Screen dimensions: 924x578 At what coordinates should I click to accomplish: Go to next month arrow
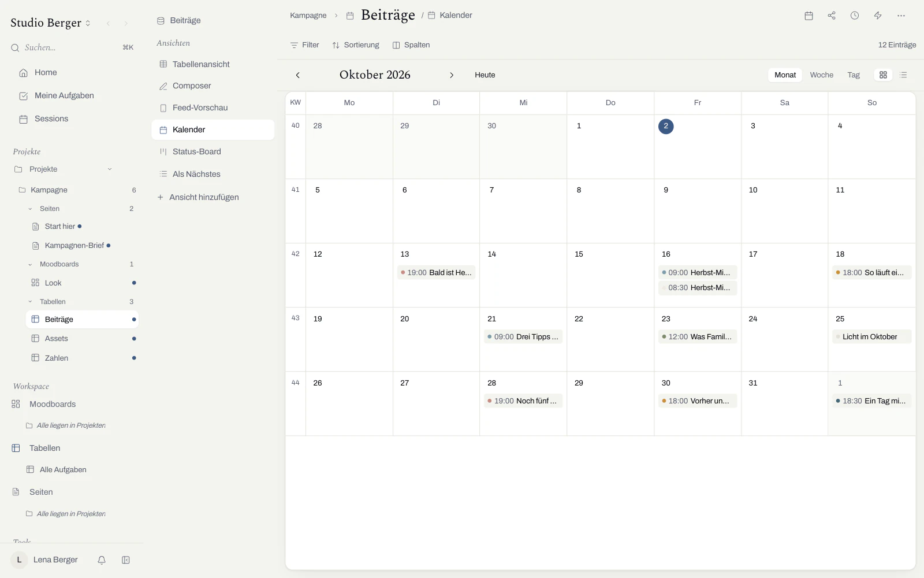pos(452,75)
